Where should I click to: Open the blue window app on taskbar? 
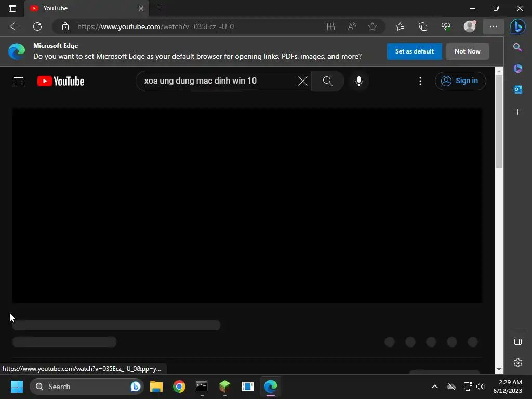tap(248, 387)
